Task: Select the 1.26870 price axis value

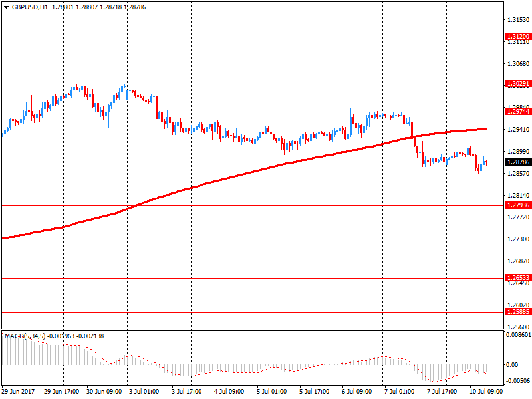Action: 518,261
